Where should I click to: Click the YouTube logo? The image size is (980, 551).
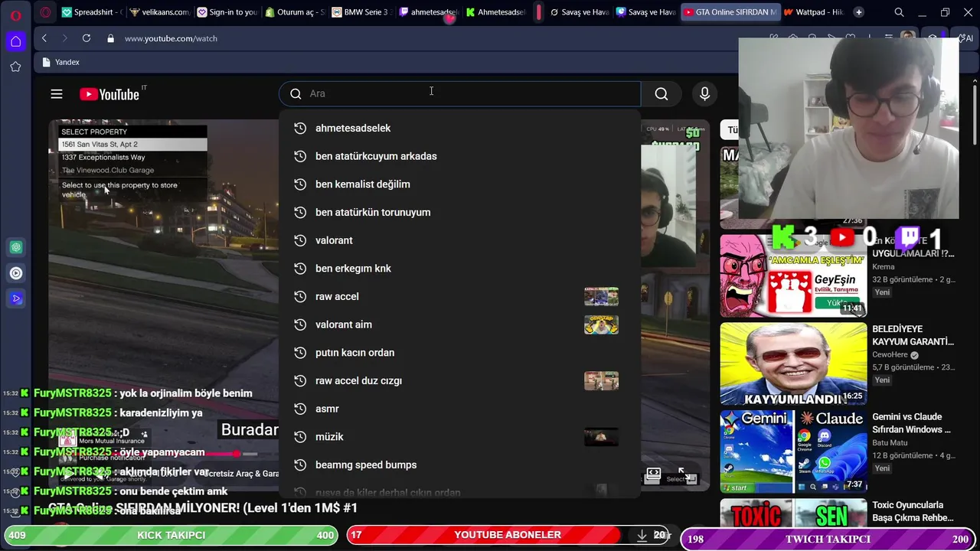[x=109, y=94]
